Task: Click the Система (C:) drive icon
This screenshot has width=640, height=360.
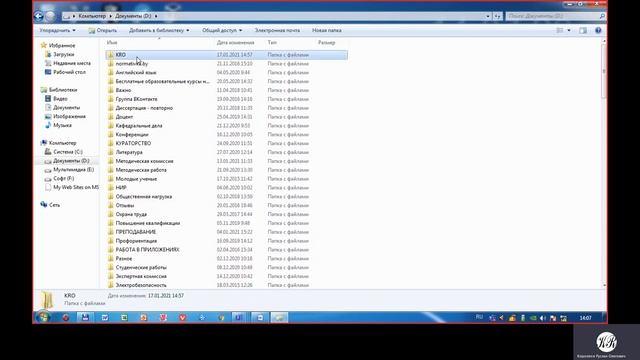Action: [48, 152]
